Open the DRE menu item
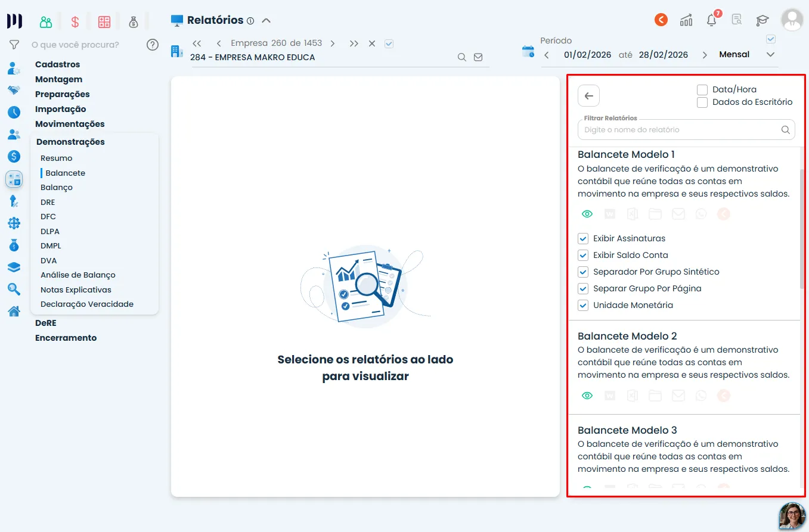This screenshot has height=532, width=809. point(48,202)
